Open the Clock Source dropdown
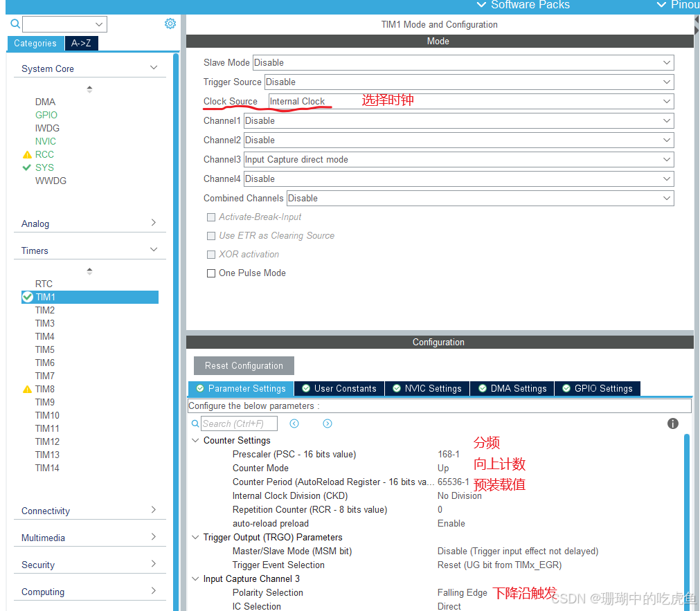The image size is (700, 611). [471, 101]
